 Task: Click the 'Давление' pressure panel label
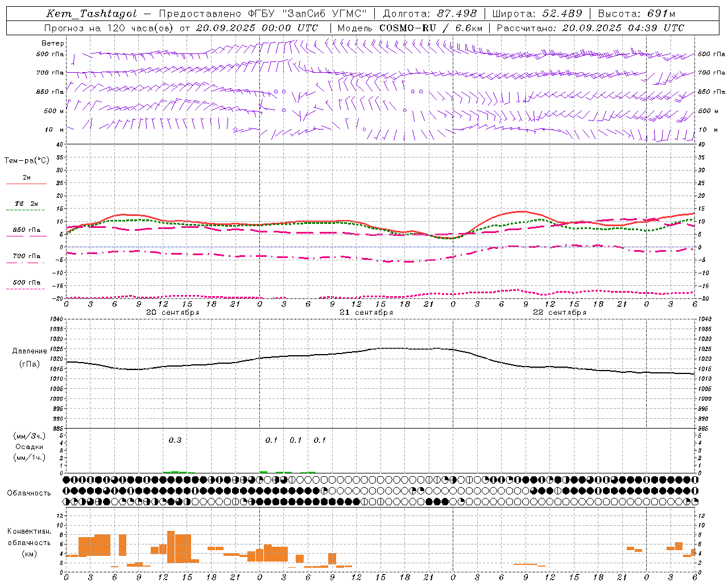pyautogui.click(x=30, y=351)
